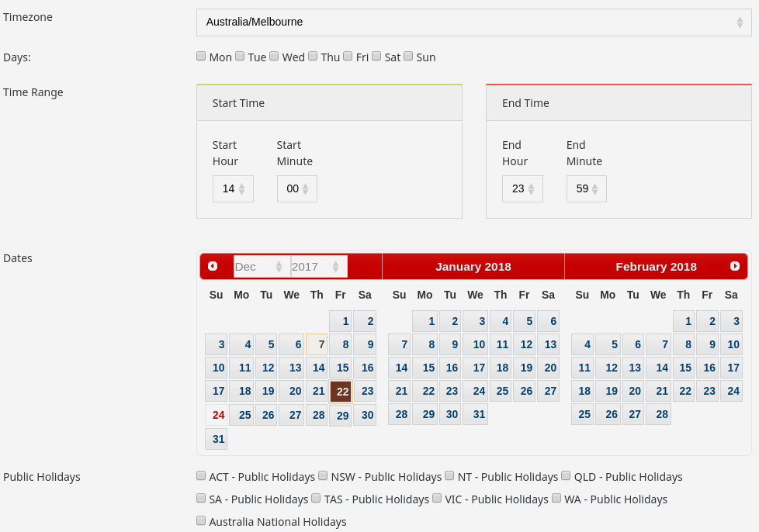Go to next month in calendar
This screenshot has width=759, height=532.
(x=735, y=266)
